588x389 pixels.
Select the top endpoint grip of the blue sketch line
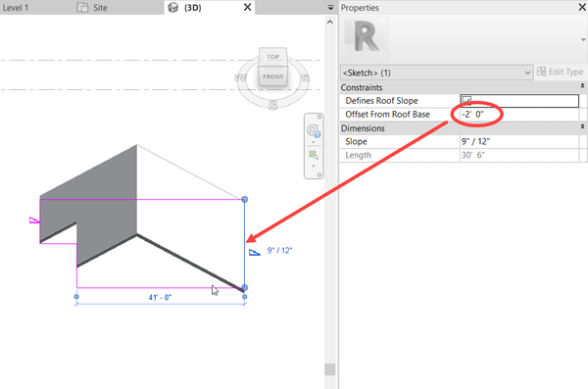click(x=244, y=199)
